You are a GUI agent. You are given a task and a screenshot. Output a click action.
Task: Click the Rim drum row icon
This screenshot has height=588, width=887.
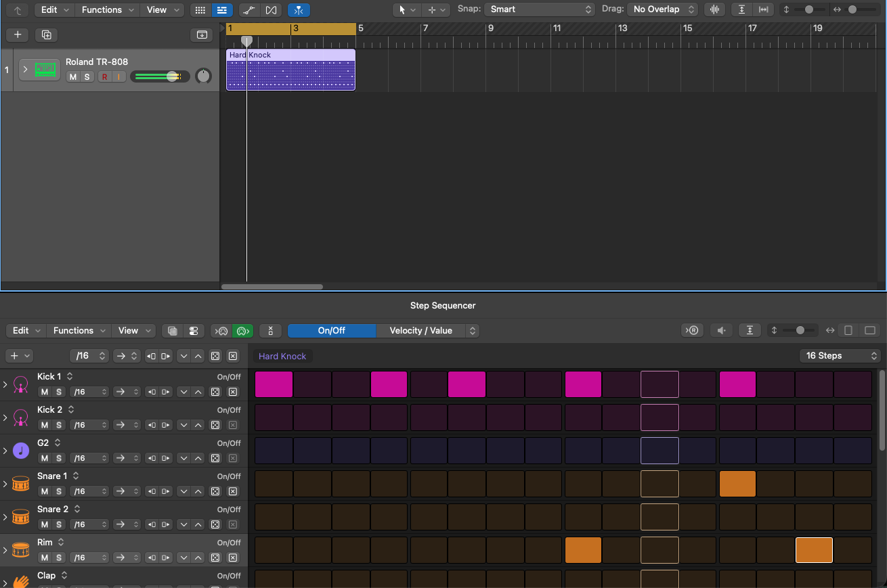tap(21, 550)
